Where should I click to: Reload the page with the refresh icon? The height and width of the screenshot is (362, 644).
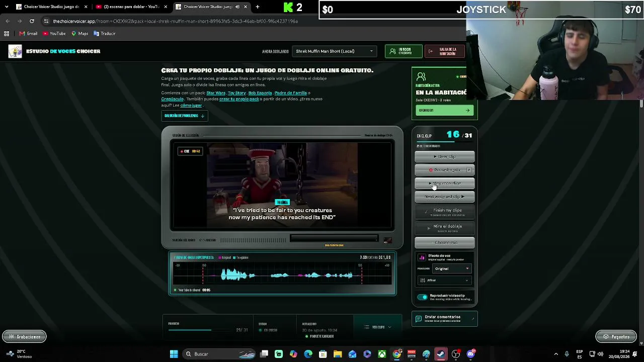click(32, 21)
